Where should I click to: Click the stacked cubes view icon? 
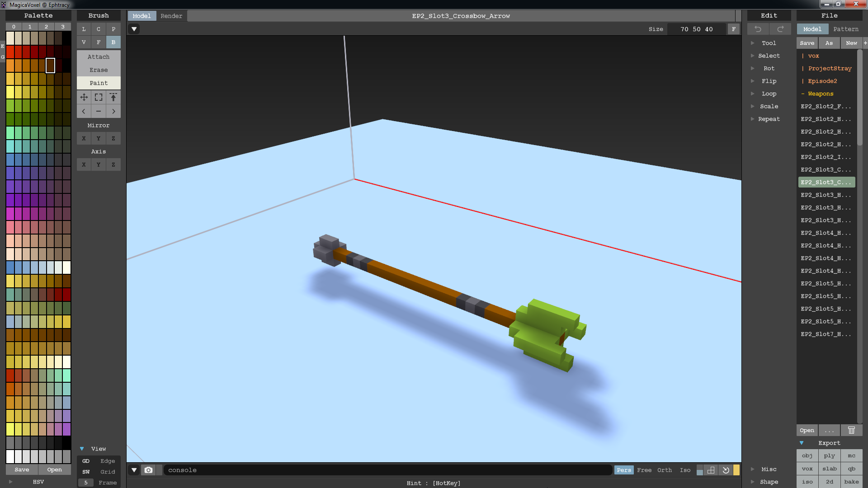(711, 470)
